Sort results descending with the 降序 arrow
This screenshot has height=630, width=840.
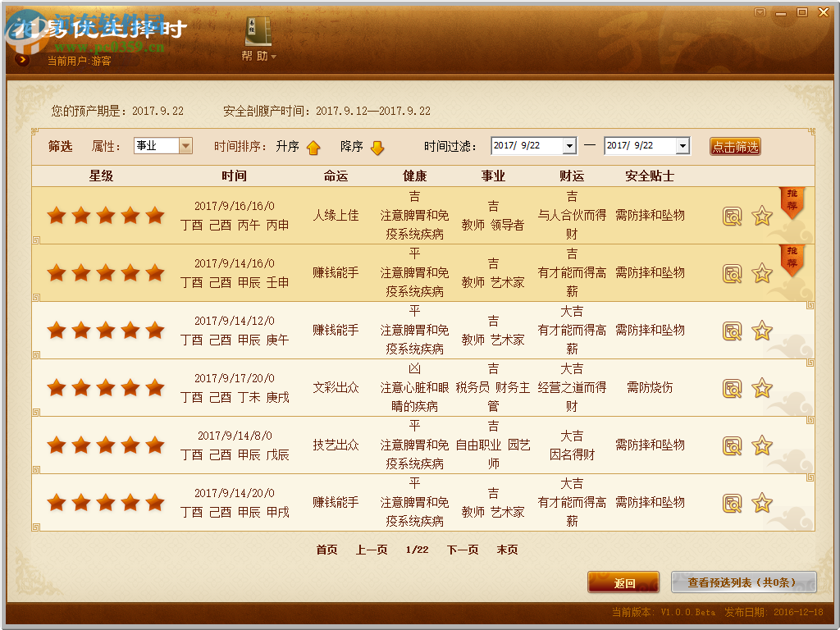click(x=376, y=145)
